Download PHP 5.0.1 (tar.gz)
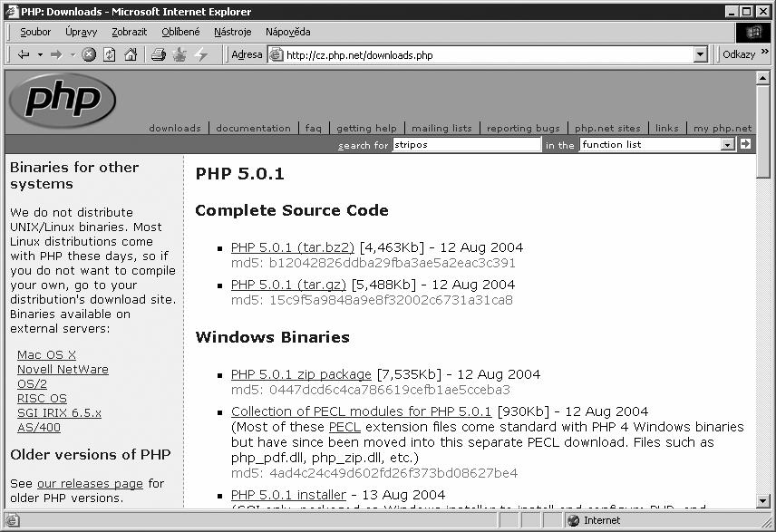 (288, 285)
